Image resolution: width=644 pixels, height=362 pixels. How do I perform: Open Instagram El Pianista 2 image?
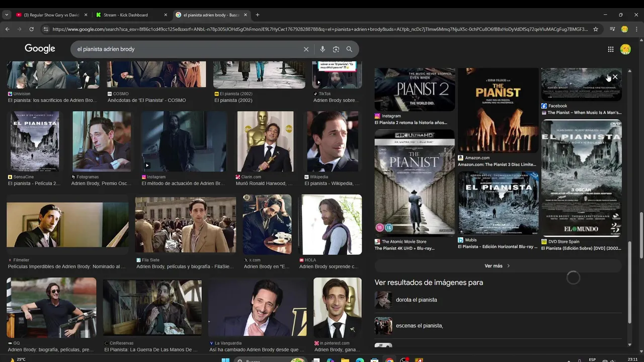(x=415, y=89)
